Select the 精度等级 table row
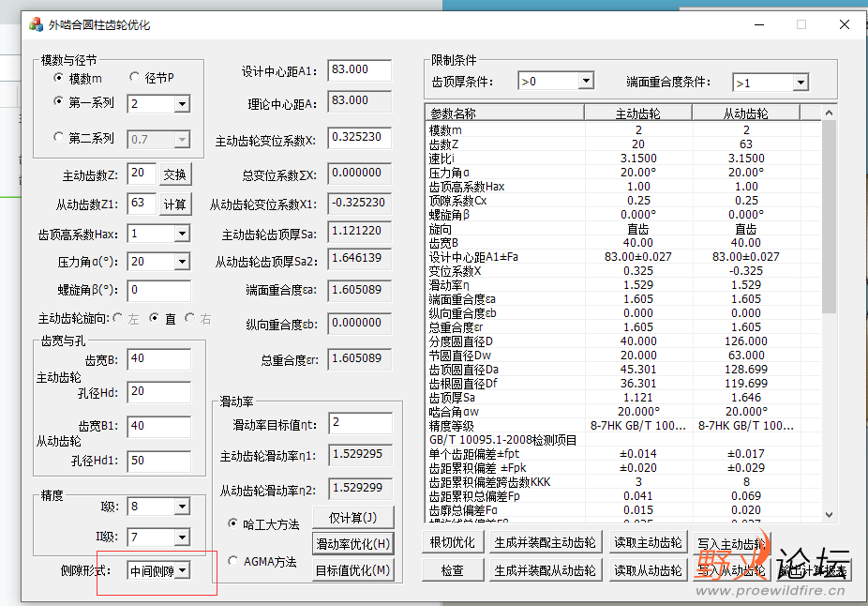Viewport: 868px width, 606px height. click(623, 426)
